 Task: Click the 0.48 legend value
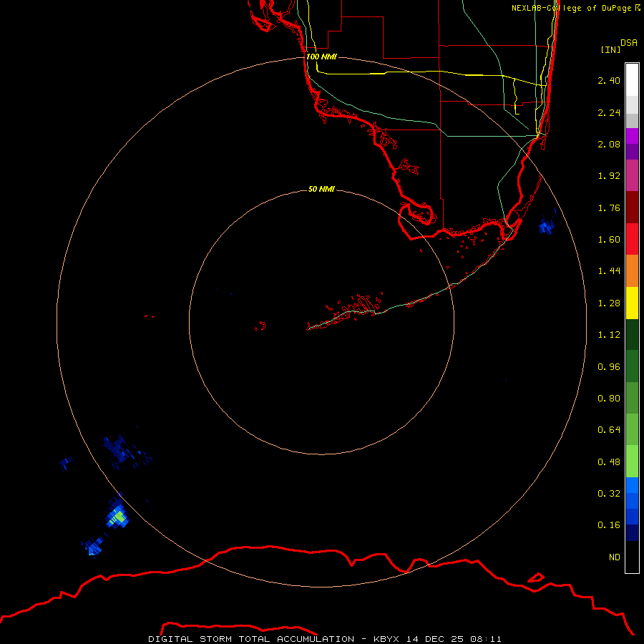click(x=609, y=462)
